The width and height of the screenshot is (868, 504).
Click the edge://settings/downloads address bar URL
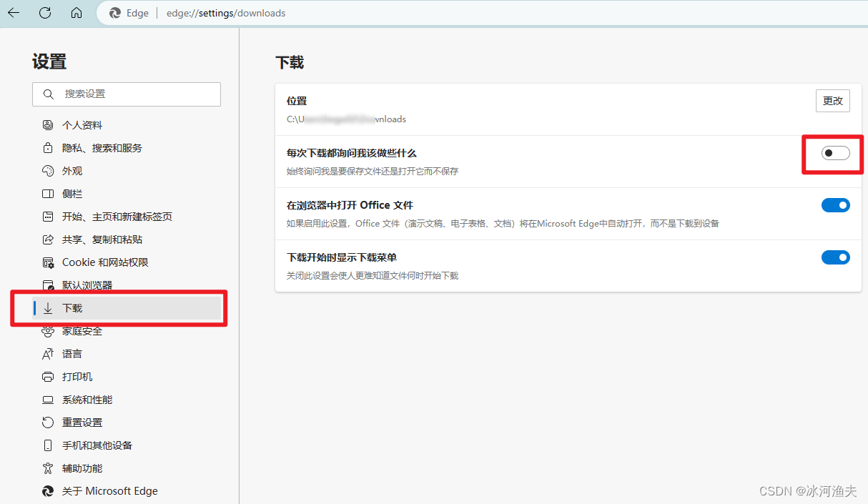pyautogui.click(x=226, y=13)
